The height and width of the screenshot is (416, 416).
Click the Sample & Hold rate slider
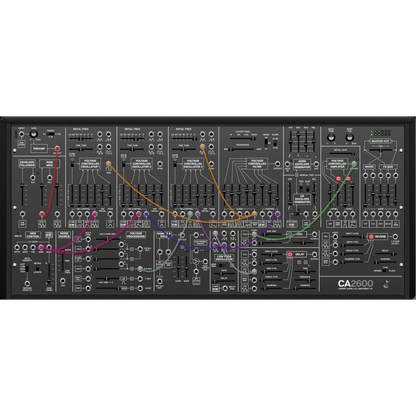(186, 268)
